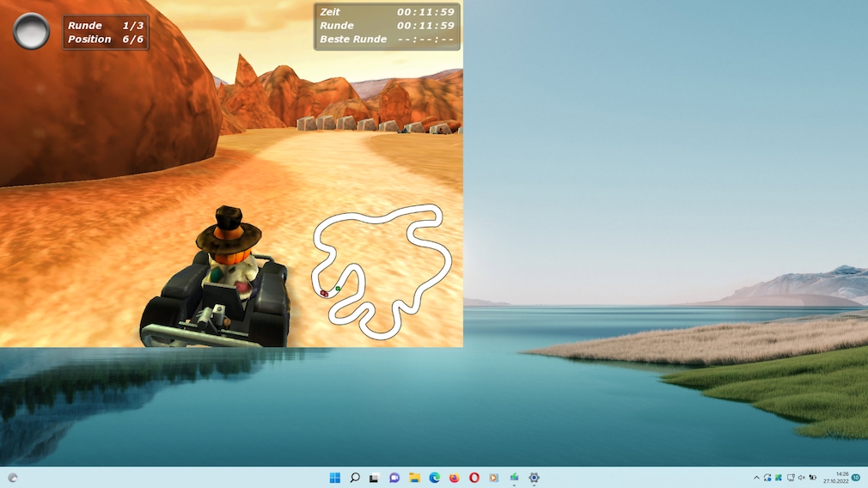The height and width of the screenshot is (488, 868).
Task: Expand the hidden system tray icons chevron
Action: 756,478
